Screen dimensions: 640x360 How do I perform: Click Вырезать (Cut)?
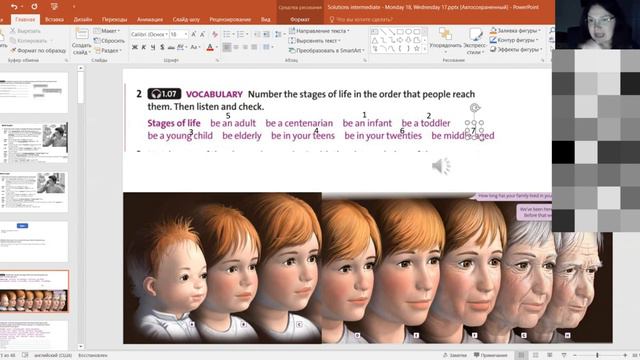[x=25, y=31]
